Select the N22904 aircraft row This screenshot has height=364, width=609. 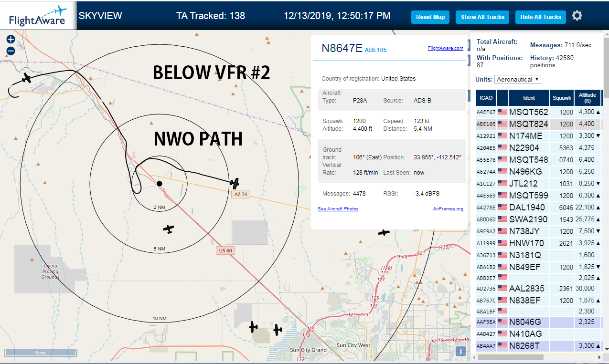[539, 148]
